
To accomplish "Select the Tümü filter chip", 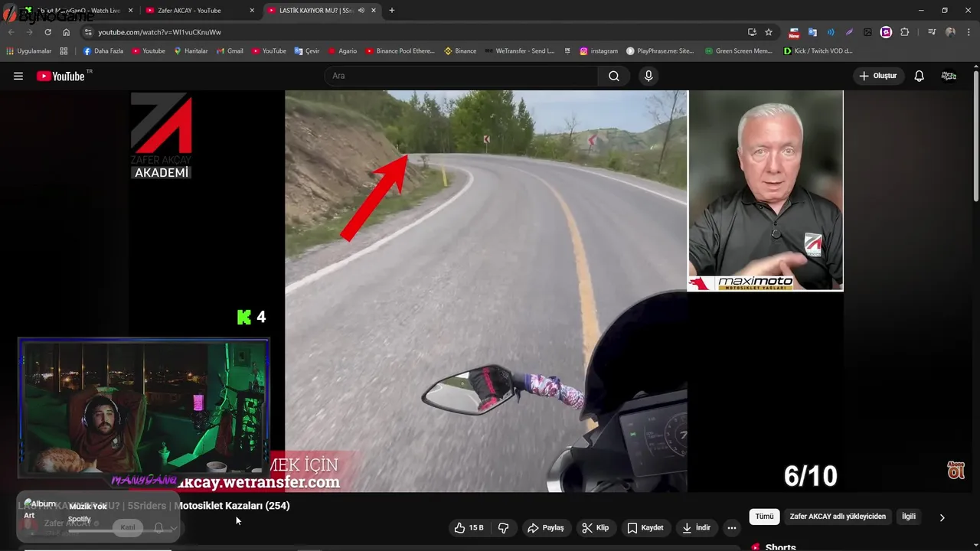I will (764, 517).
